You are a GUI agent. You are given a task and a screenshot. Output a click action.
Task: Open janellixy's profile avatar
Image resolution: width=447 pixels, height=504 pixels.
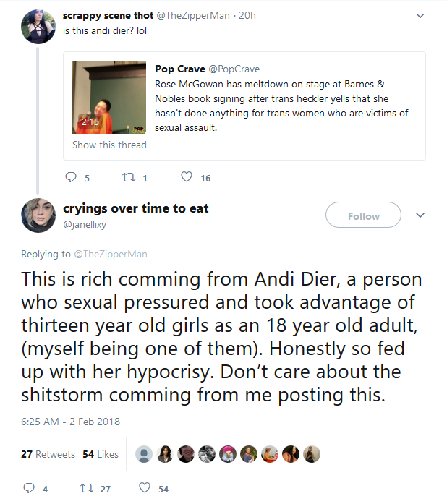coord(38,215)
